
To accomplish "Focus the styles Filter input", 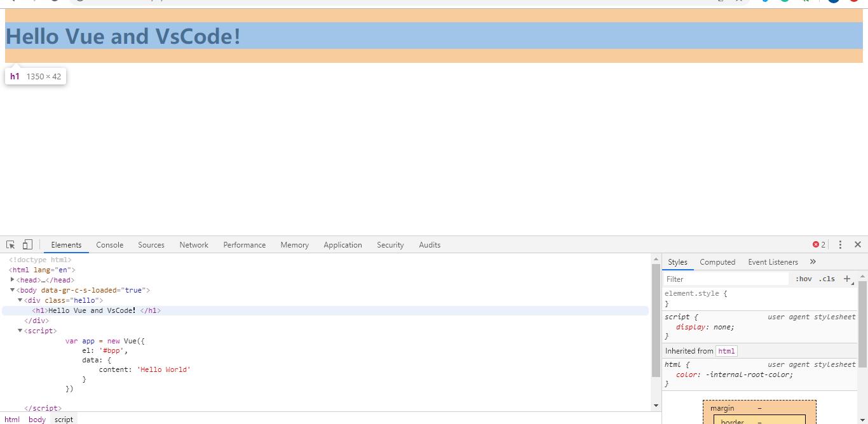I will tap(726, 279).
